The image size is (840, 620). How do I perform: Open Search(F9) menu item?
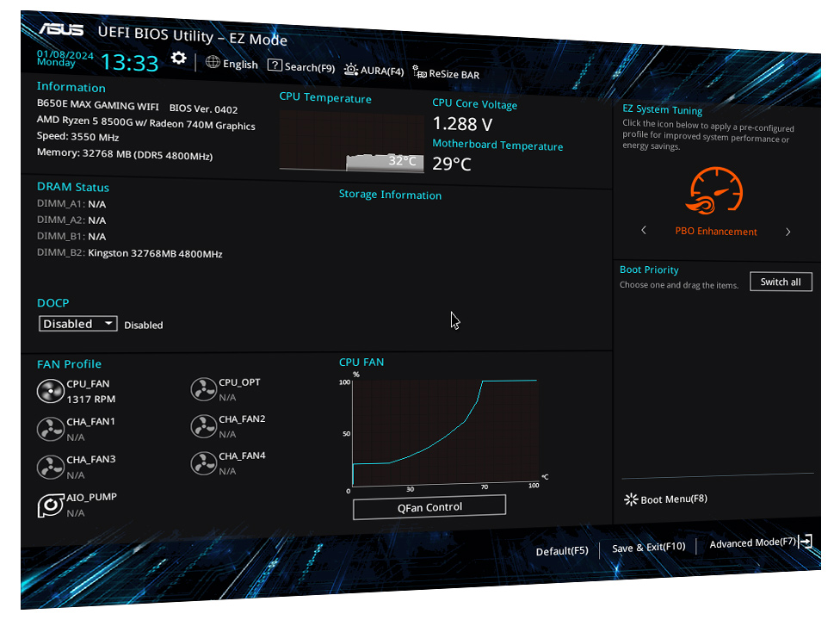[310, 67]
